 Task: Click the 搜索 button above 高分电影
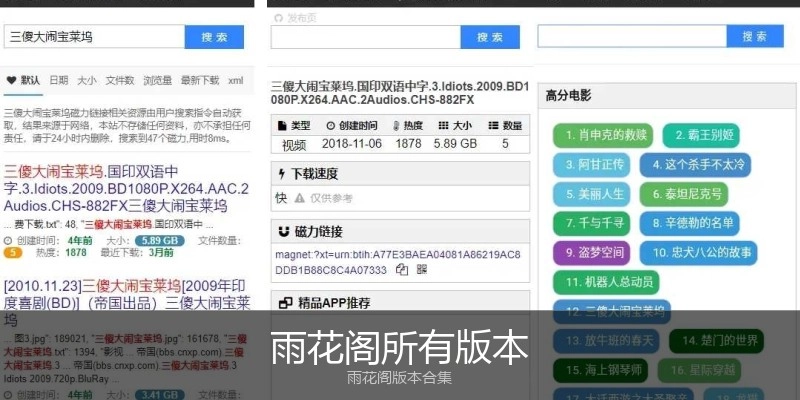coord(755,36)
